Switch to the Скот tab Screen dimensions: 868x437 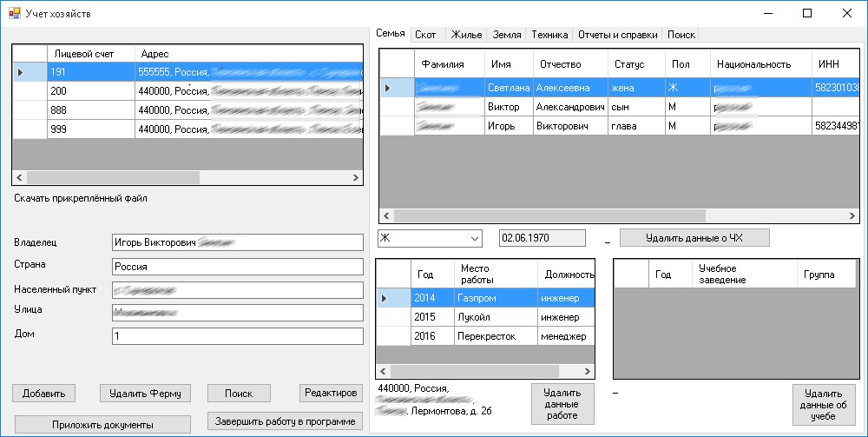(x=425, y=35)
